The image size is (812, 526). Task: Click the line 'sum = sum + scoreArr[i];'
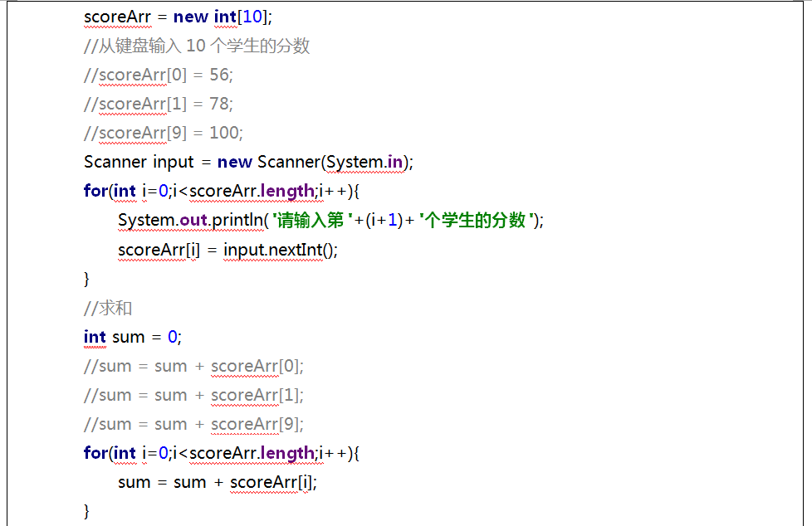[218, 483]
